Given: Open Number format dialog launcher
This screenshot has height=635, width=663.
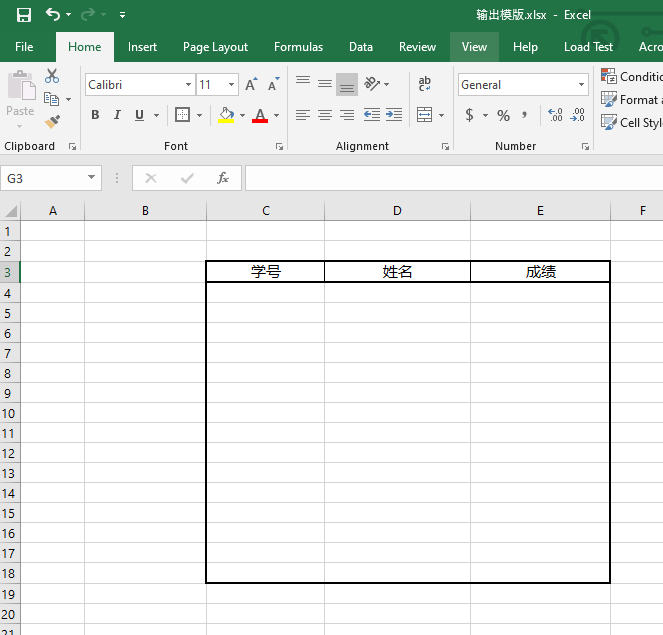Looking at the screenshot, I should pyautogui.click(x=585, y=146).
